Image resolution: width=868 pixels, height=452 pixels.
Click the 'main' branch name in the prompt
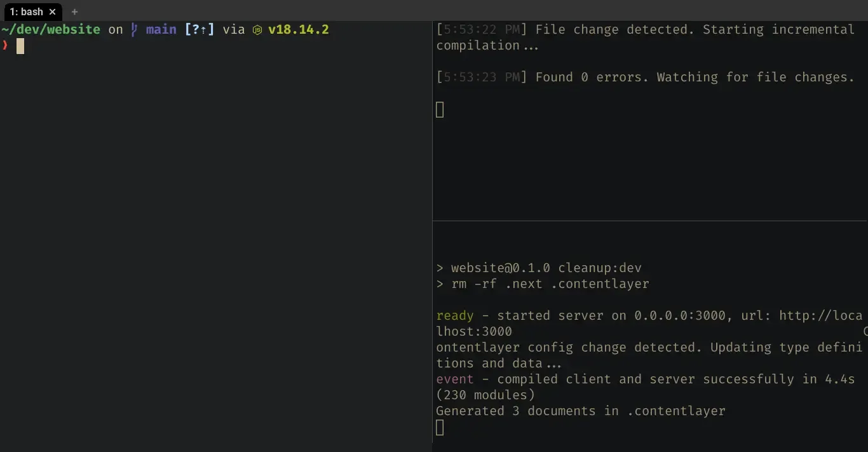[161, 29]
